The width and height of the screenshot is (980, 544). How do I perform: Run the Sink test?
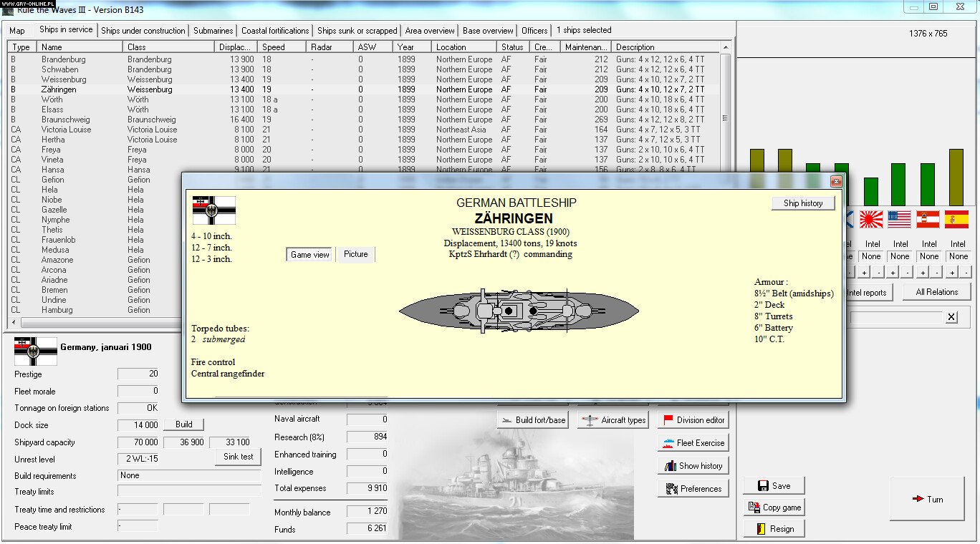238,456
